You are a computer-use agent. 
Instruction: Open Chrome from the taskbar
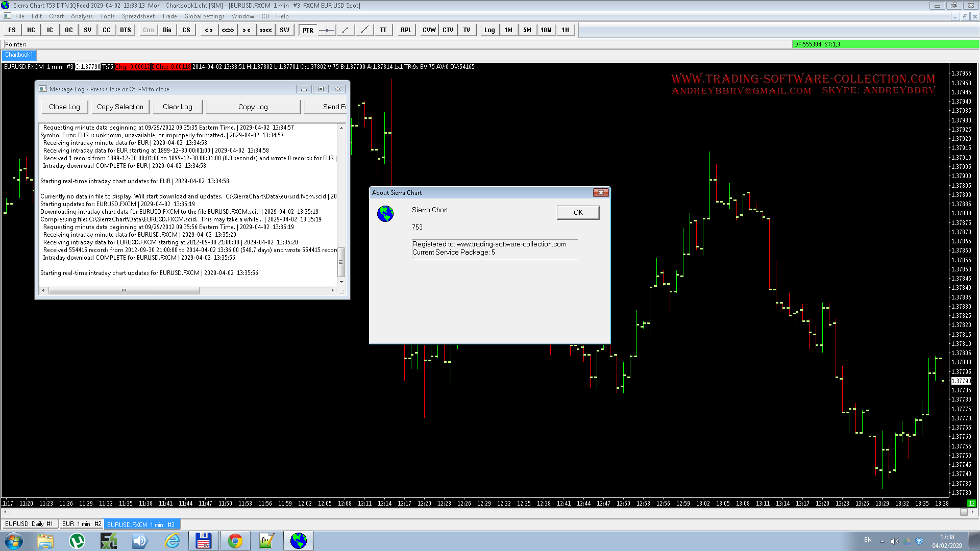tap(235, 541)
